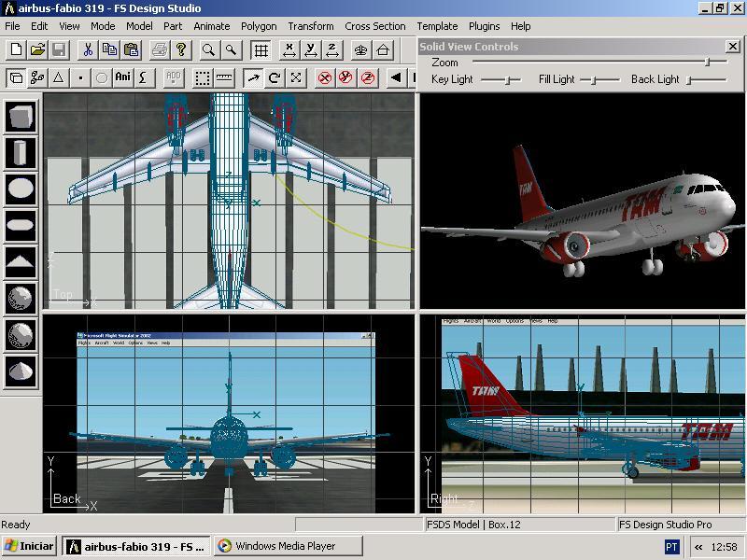Click the New file icon
Screen dimensions: 747x560
(x=16, y=49)
